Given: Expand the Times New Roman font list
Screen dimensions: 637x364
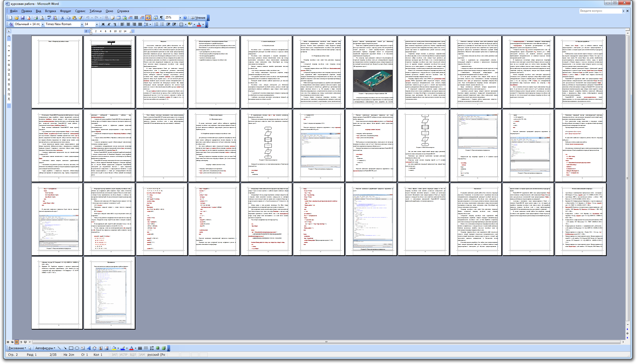Looking at the screenshot, I should click(82, 24).
